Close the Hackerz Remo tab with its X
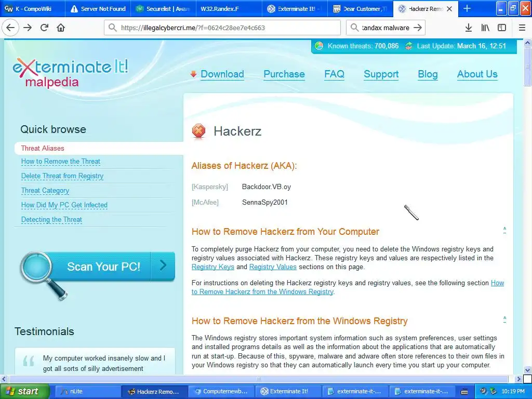532x399 pixels. (x=449, y=9)
